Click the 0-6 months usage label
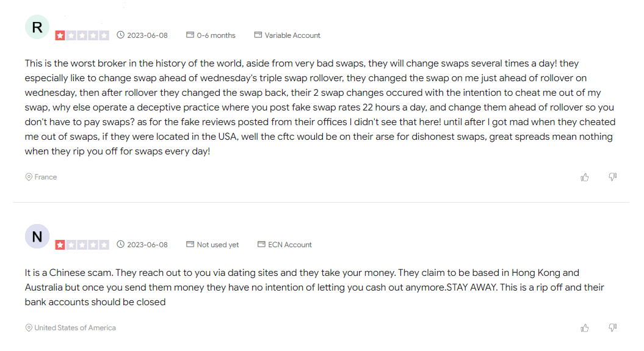 coord(215,35)
